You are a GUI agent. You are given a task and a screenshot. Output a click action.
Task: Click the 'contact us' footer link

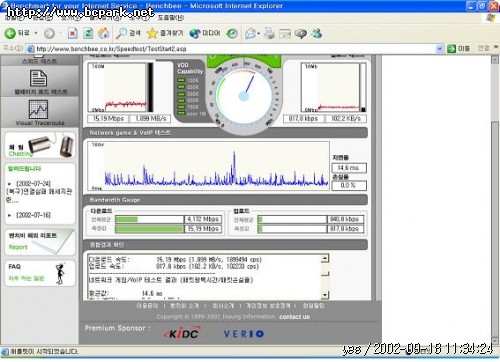point(294,317)
